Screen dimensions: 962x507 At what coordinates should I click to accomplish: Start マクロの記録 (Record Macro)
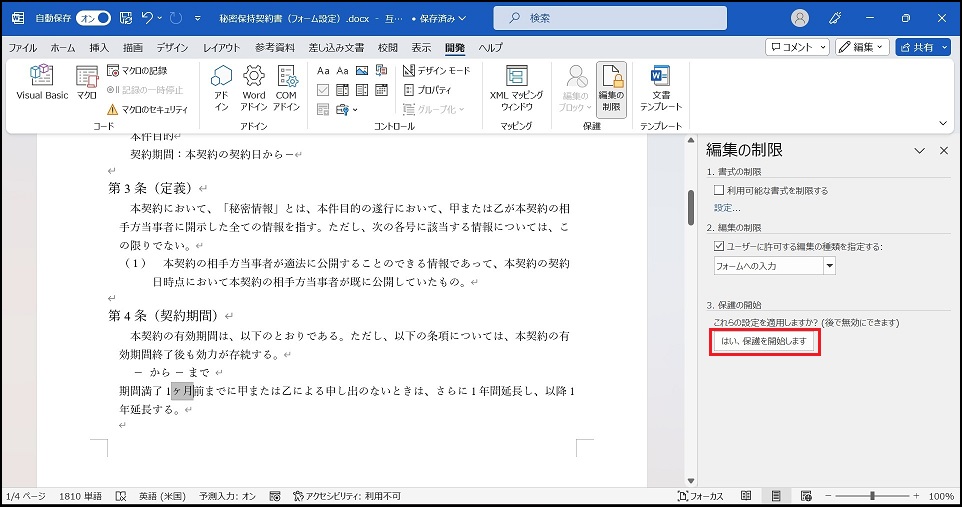(137, 71)
